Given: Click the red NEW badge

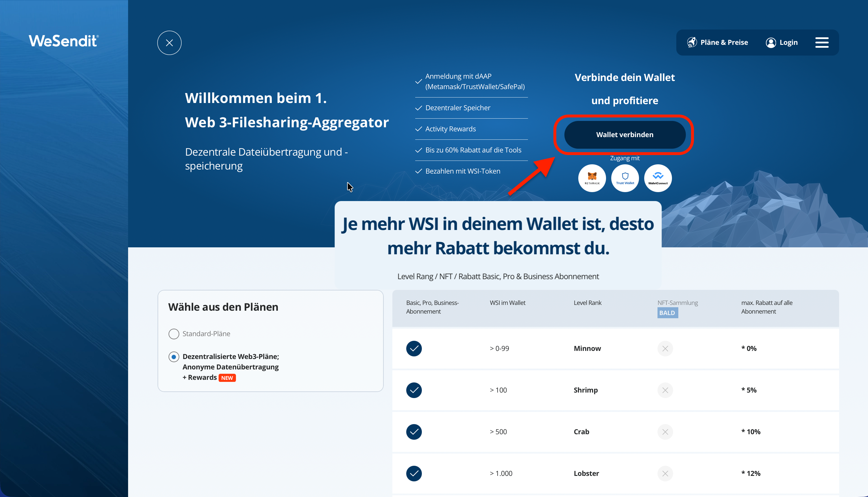Looking at the screenshot, I should [227, 378].
